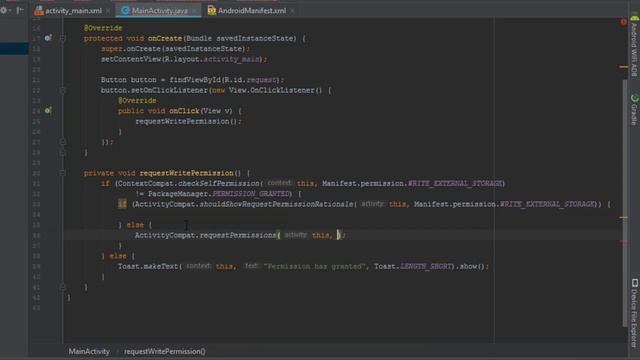Click requestWritePermission() in the breadcrumb bar
Image resolution: width=640 pixels, height=360 pixels.
pyautogui.click(x=165, y=351)
